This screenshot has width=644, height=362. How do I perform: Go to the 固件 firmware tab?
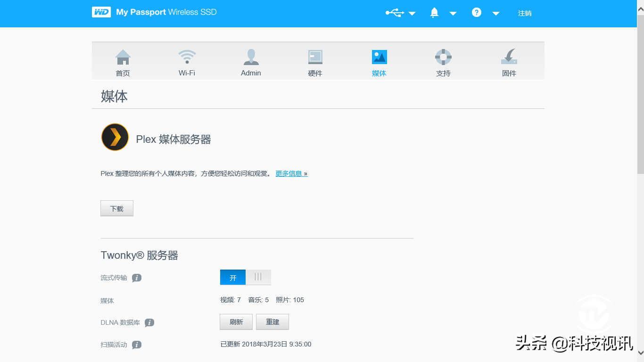click(x=509, y=63)
